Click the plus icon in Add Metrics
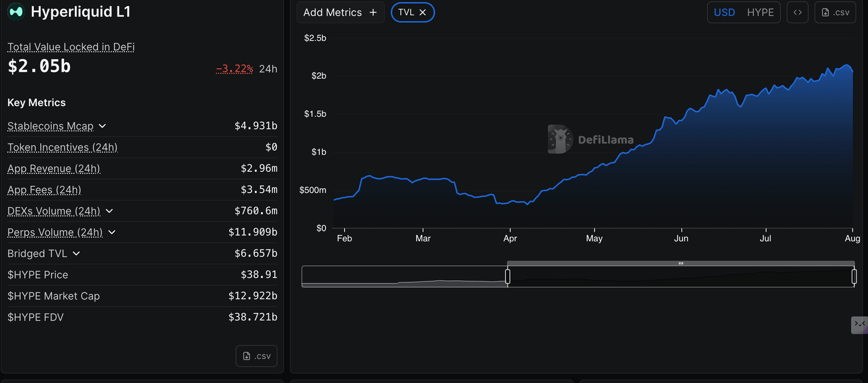The image size is (868, 383). coord(373,12)
